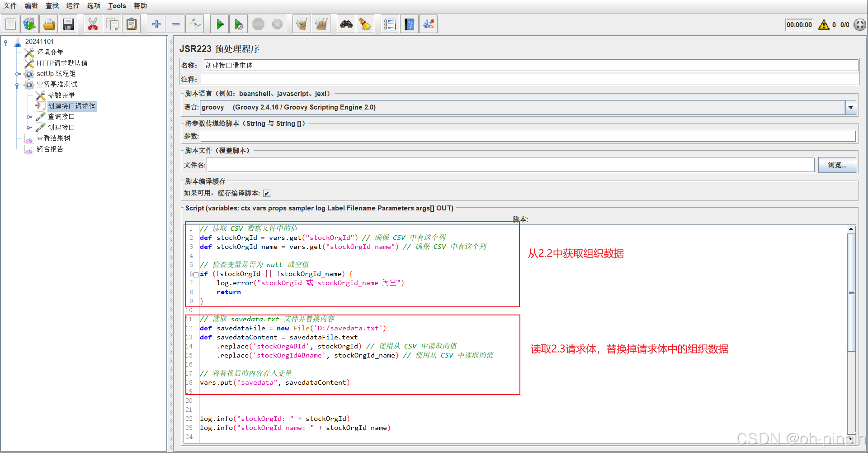This screenshot has width=868, height=453.
Task: Open the 选项 menu
Action: [x=94, y=6]
